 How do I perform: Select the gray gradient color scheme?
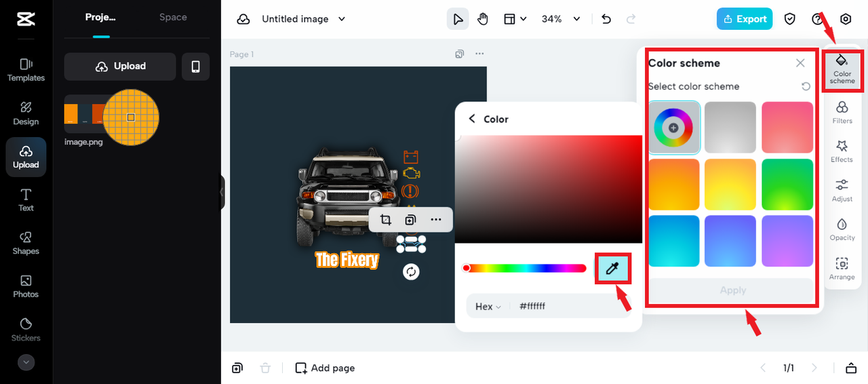pos(730,128)
